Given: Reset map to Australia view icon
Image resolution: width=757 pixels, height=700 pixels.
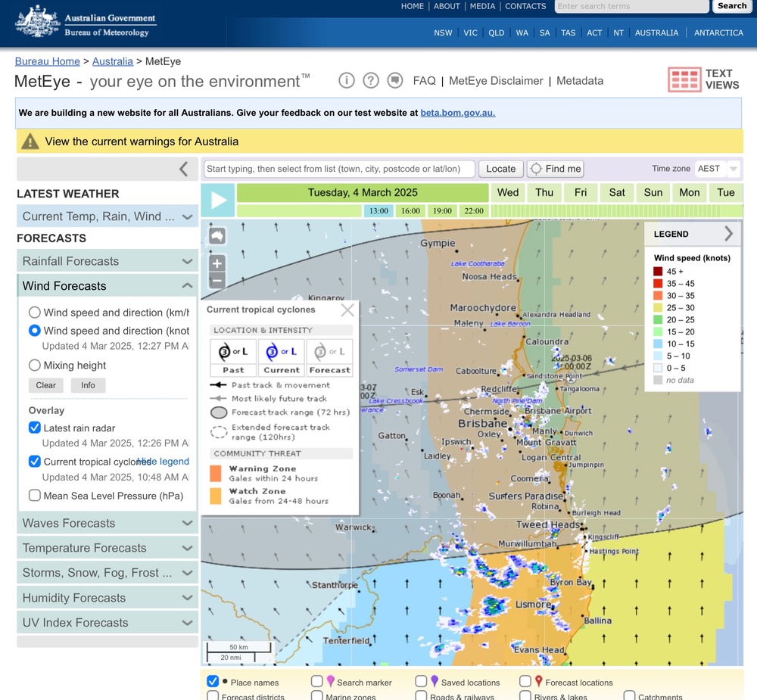Looking at the screenshot, I should tap(217, 236).
